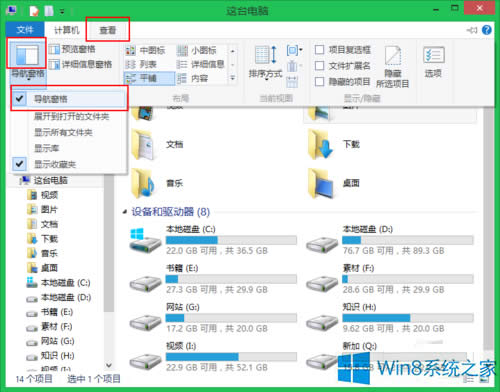Collapse the 设备和驱动器 (8) group

(124, 212)
